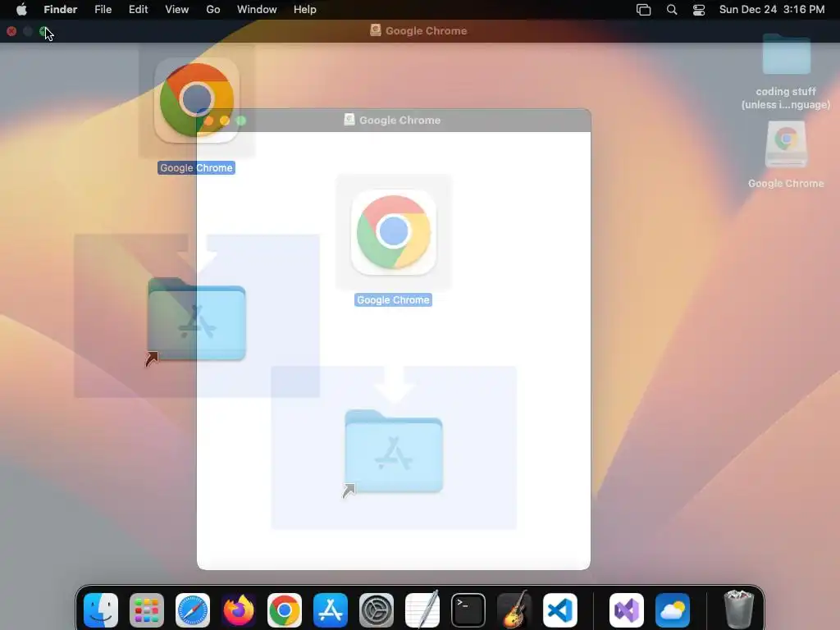This screenshot has height=630, width=840.
Task: Open the Help menu
Action: [305, 9]
